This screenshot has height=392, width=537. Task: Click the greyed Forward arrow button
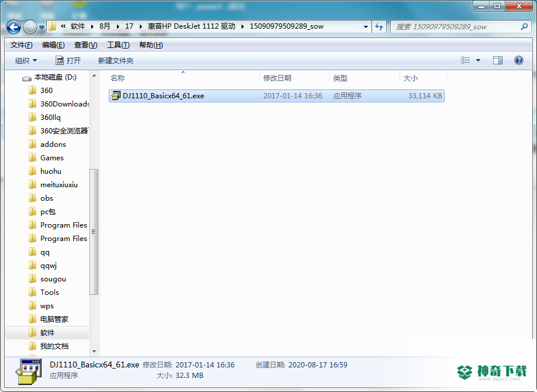pyautogui.click(x=30, y=27)
